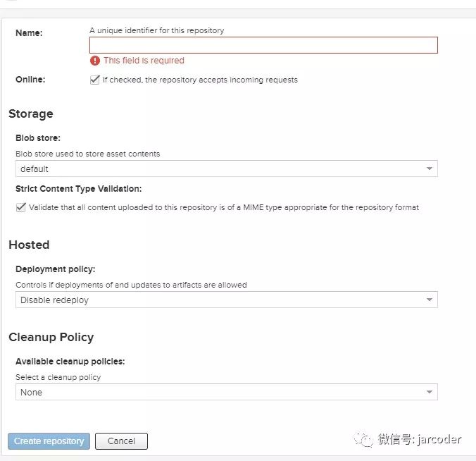Click the 'Disable redeploy' value text
This screenshot has width=476, height=461.
coord(54,300)
